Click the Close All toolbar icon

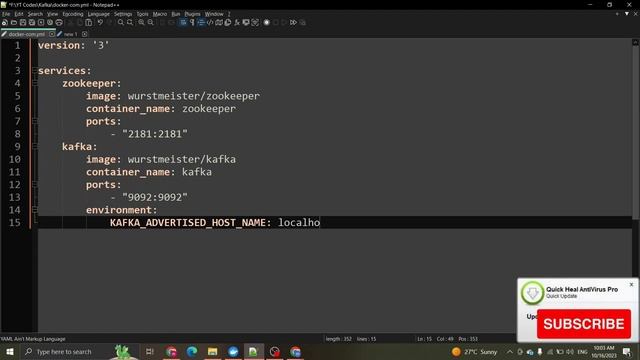(x=50, y=22)
